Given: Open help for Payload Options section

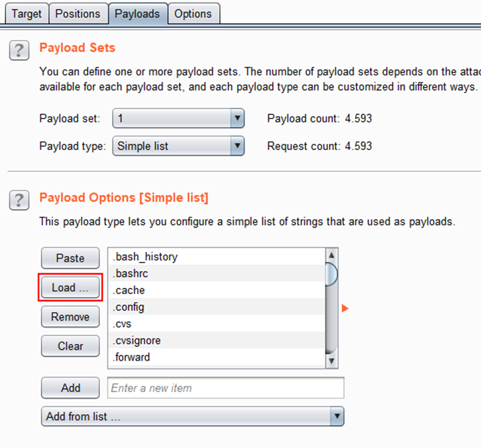Looking at the screenshot, I should (x=21, y=200).
